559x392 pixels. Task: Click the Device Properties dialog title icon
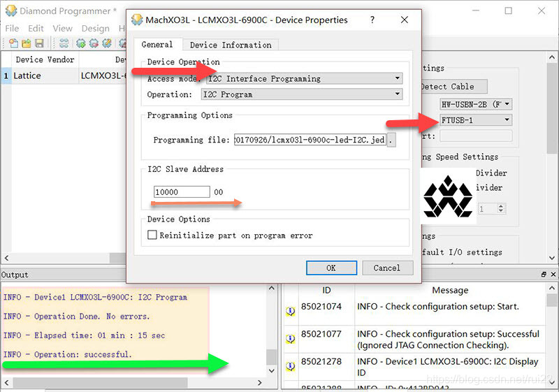click(137, 20)
